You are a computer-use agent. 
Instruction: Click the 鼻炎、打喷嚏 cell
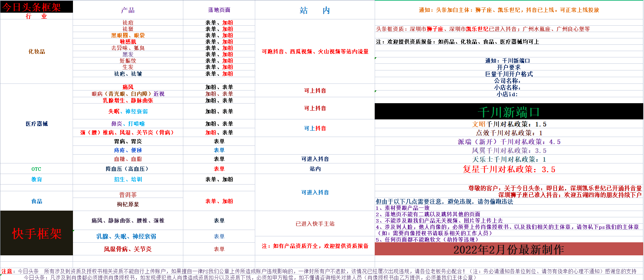click(x=128, y=124)
